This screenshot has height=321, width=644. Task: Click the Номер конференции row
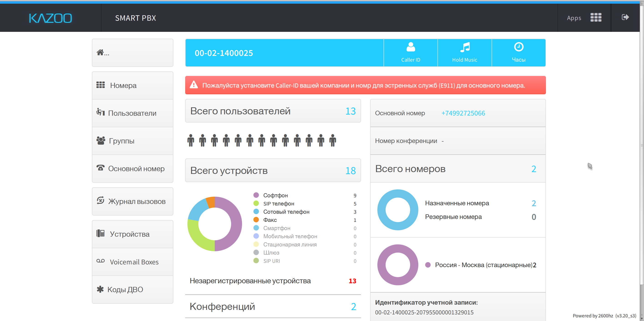pyautogui.click(x=458, y=141)
